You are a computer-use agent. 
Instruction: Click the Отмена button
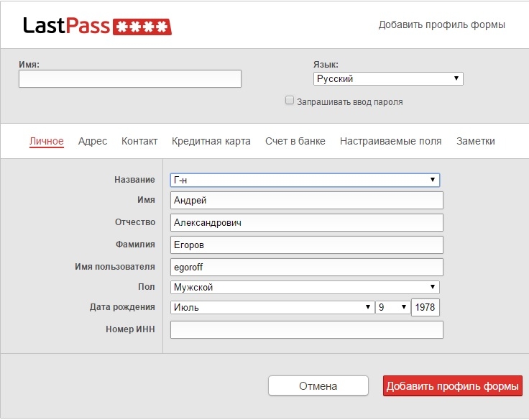(318, 385)
